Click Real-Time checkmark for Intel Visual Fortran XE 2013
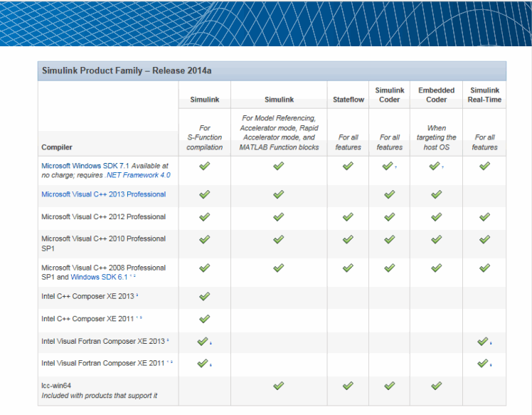 (x=483, y=342)
